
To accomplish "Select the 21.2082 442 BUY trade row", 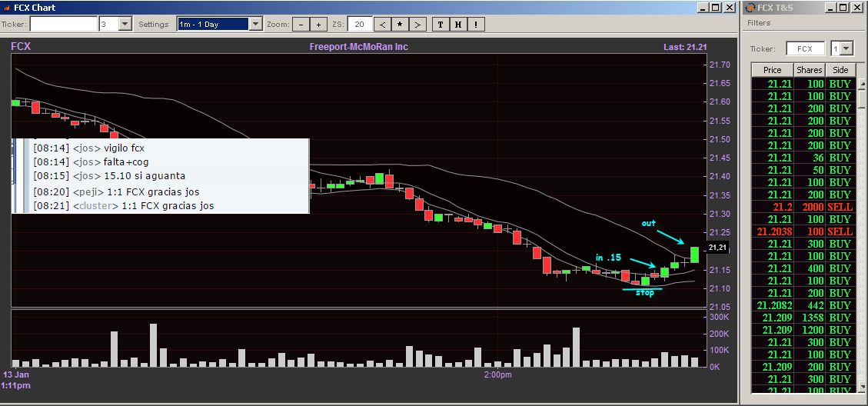I will click(803, 305).
